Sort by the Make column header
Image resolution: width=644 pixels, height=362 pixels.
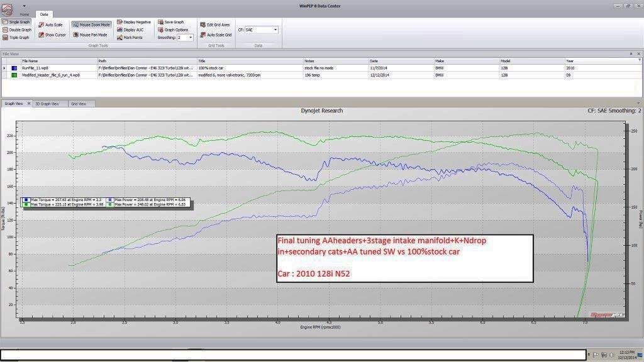[467, 61]
